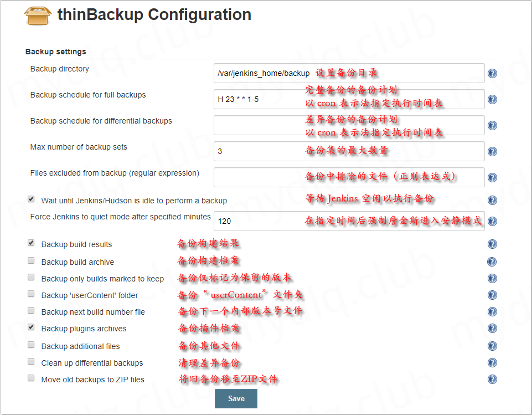Click help icon for differential backups schedule

pyautogui.click(x=492, y=126)
